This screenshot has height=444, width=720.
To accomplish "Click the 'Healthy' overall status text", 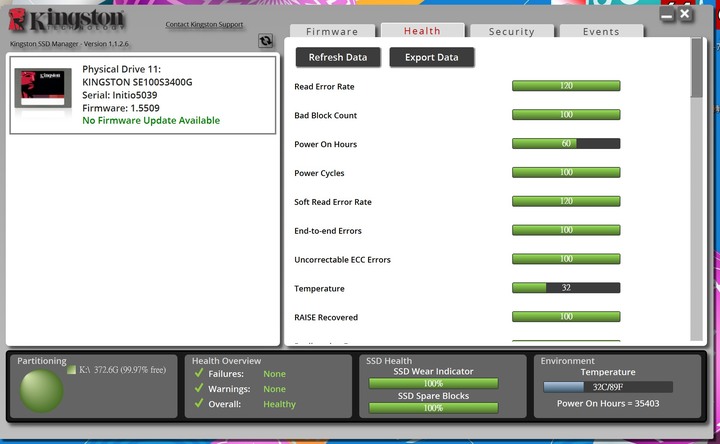I will click(x=280, y=404).
